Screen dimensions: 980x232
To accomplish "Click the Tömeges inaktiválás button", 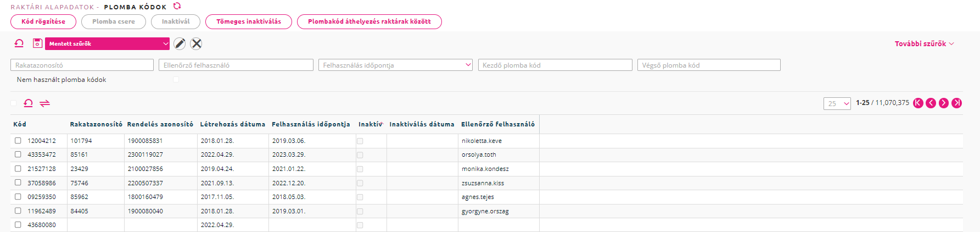I will (249, 21).
